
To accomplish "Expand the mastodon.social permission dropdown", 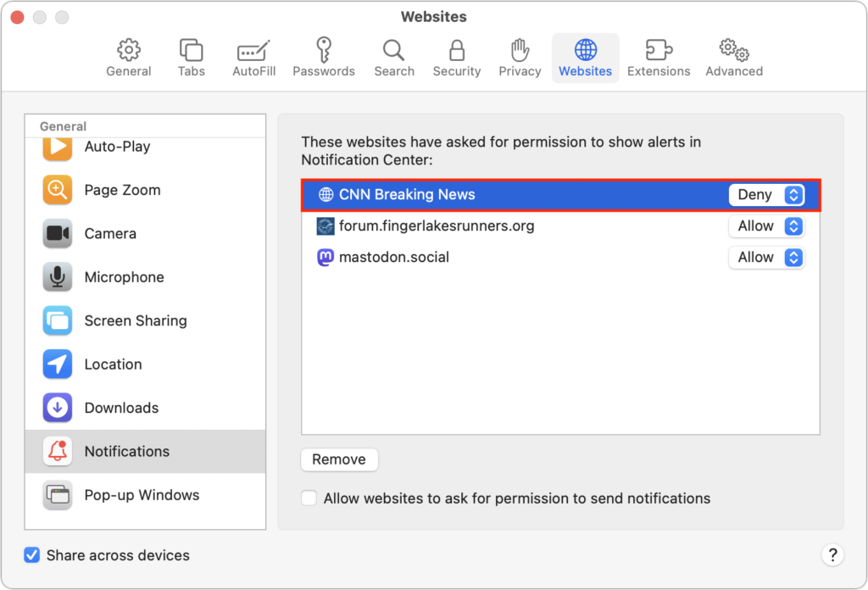I will (x=766, y=258).
